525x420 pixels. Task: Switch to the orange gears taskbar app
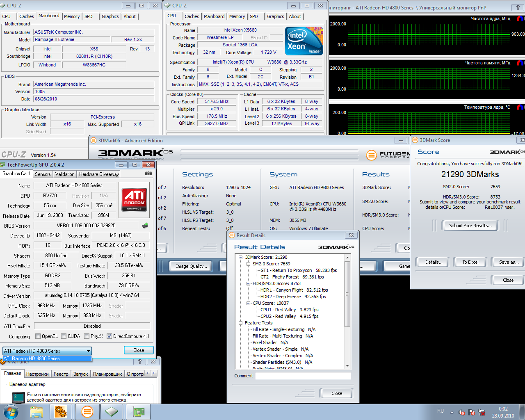61,412
